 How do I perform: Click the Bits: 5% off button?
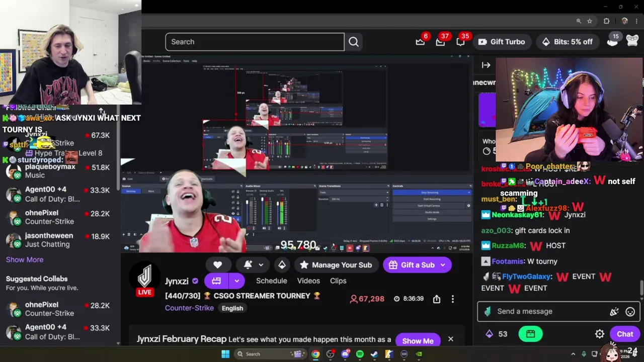[567, 42]
